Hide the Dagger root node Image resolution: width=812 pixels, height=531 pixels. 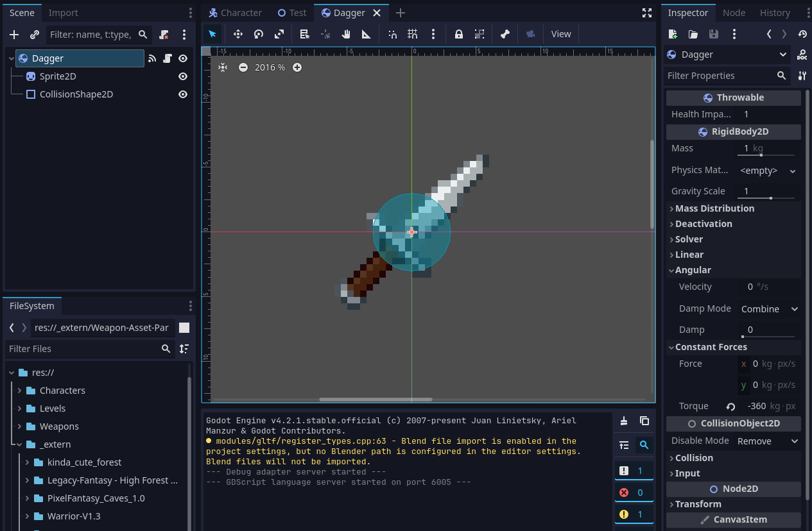coord(182,58)
